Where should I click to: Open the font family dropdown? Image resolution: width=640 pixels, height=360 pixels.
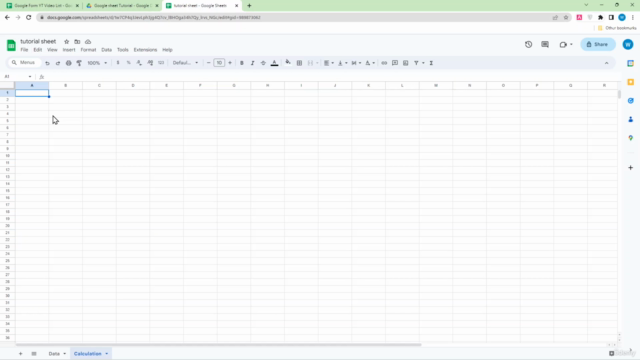pyautogui.click(x=185, y=63)
